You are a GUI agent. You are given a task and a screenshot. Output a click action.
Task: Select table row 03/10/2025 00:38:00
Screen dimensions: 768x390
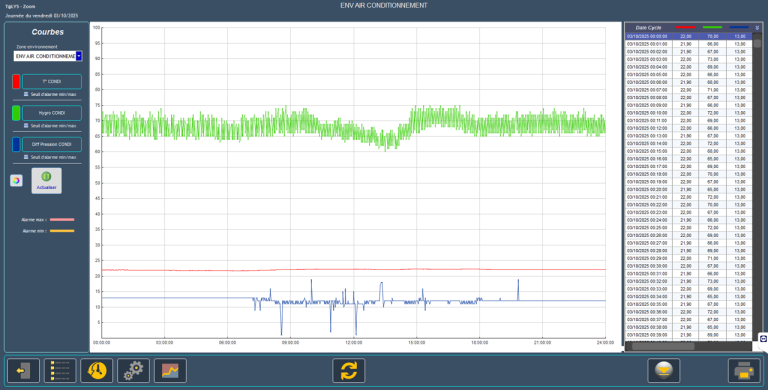689,327
